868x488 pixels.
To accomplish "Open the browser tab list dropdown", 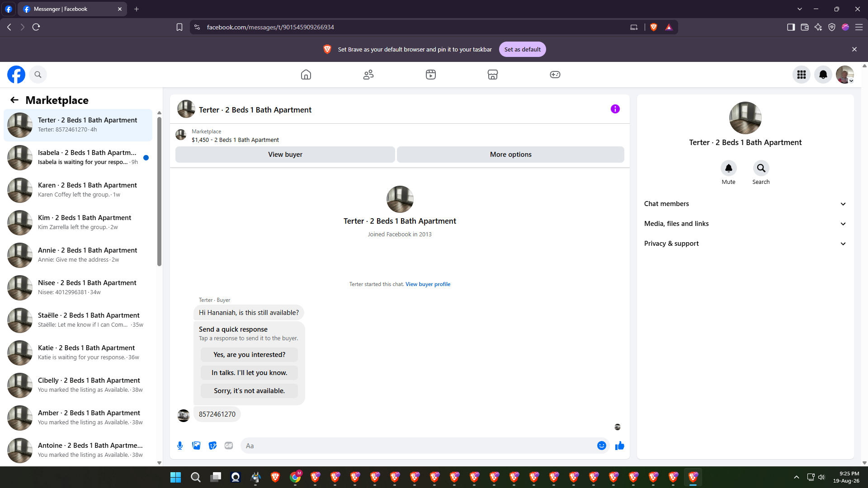I will pos(800,9).
